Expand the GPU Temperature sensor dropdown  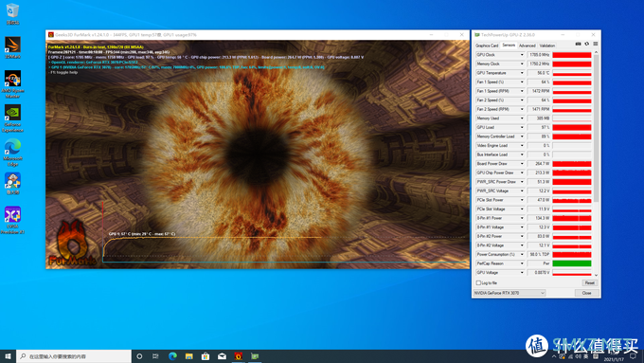tap(522, 73)
